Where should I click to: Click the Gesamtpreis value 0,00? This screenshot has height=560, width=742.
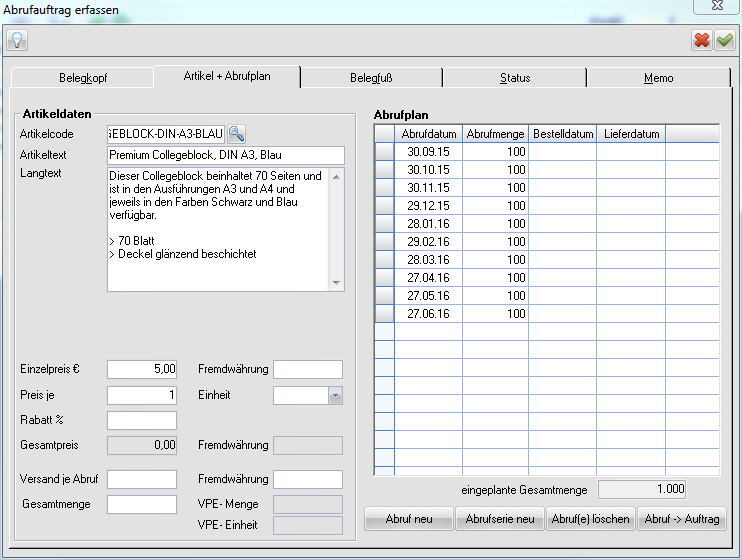(142, 445)
